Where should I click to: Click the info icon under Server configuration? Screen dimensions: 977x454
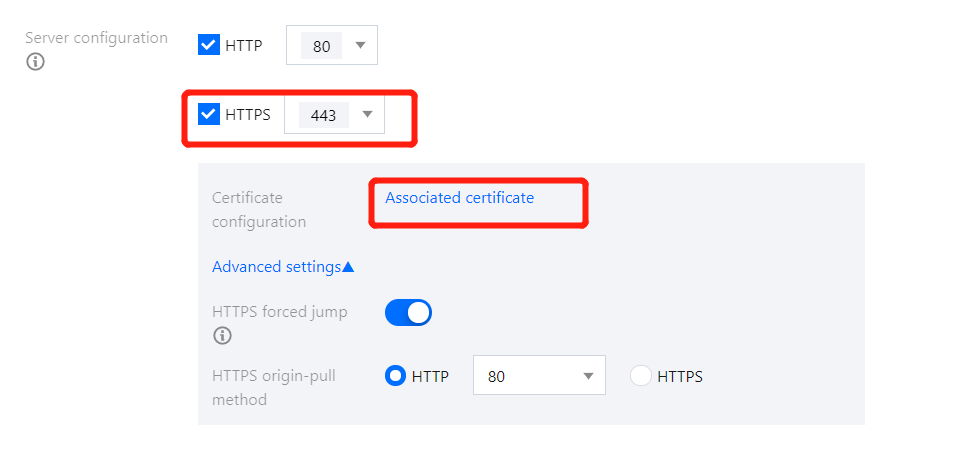click(x=36, y=62)
